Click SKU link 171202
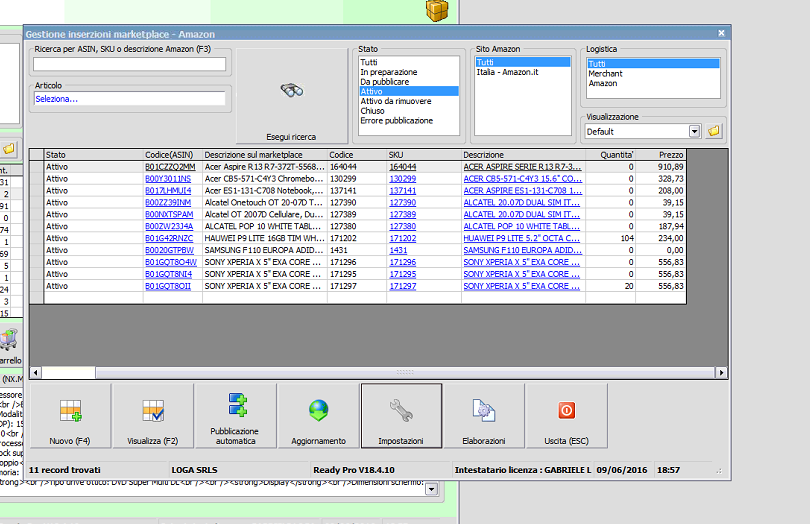 pyautogui.click(x=403, y=238)
